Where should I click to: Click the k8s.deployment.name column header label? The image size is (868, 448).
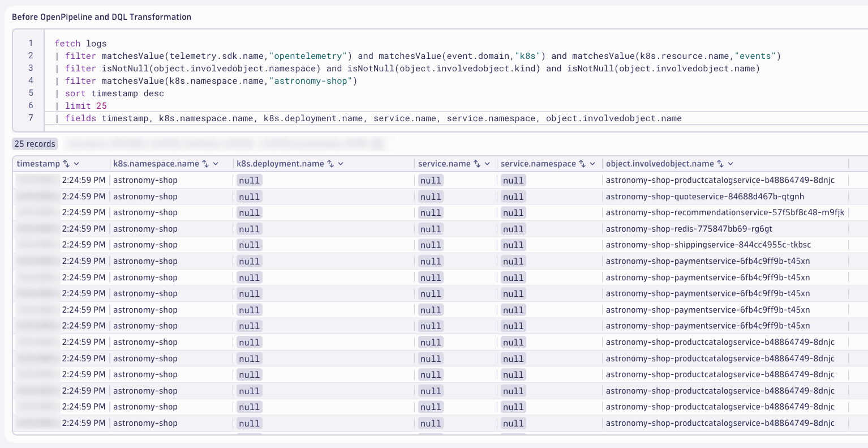coord(281,164)
